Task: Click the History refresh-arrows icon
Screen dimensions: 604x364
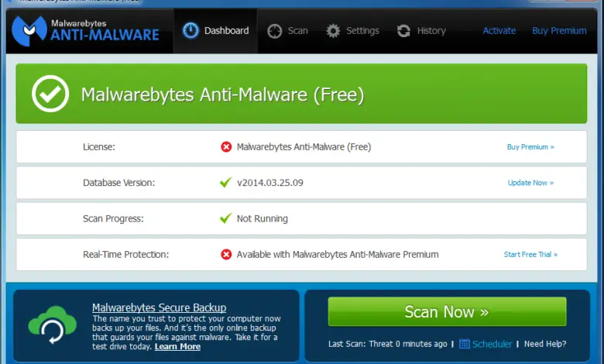Action: pos(403,31)
